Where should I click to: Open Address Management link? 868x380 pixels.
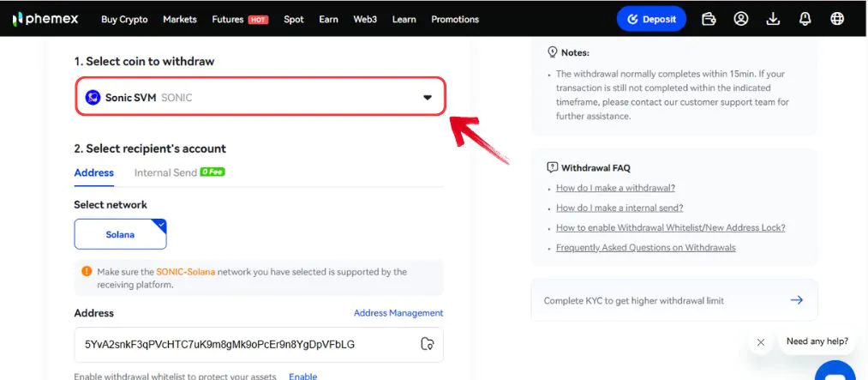(x=398, y=313)
